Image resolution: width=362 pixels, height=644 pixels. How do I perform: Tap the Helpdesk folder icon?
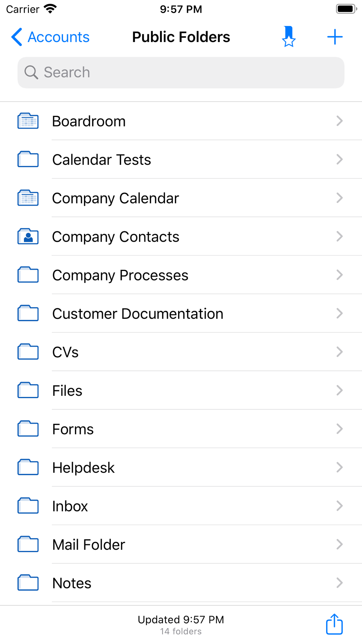point(28,467)
